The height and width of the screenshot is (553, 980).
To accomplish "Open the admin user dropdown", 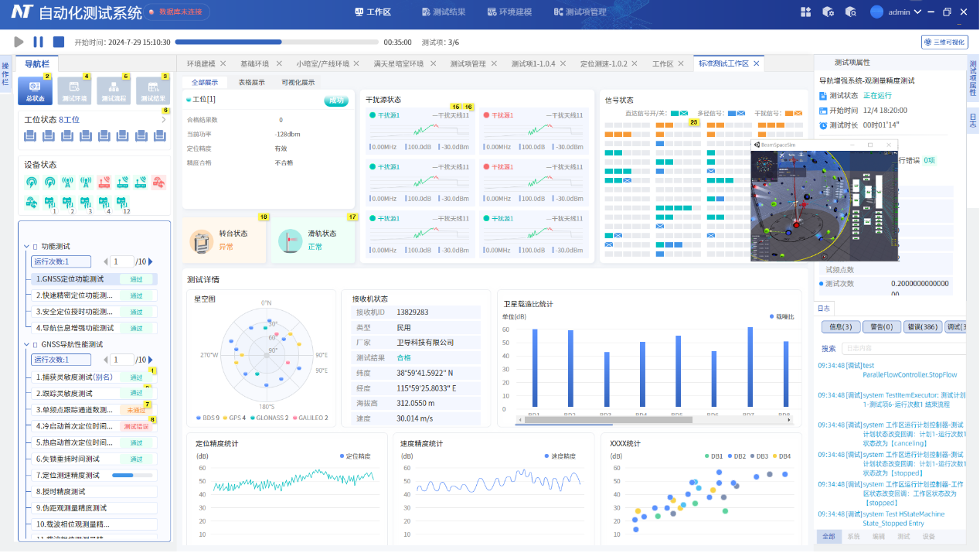I will tap(897, 12).
